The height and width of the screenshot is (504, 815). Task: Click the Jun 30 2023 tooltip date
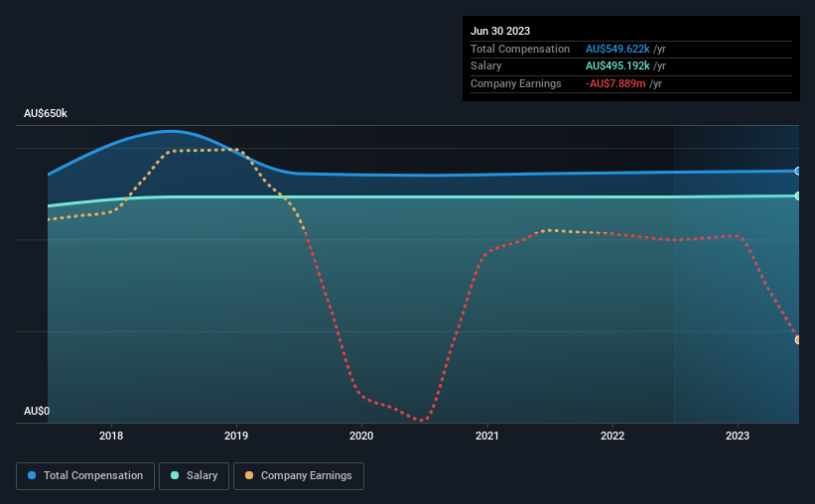tap(500, 31)
